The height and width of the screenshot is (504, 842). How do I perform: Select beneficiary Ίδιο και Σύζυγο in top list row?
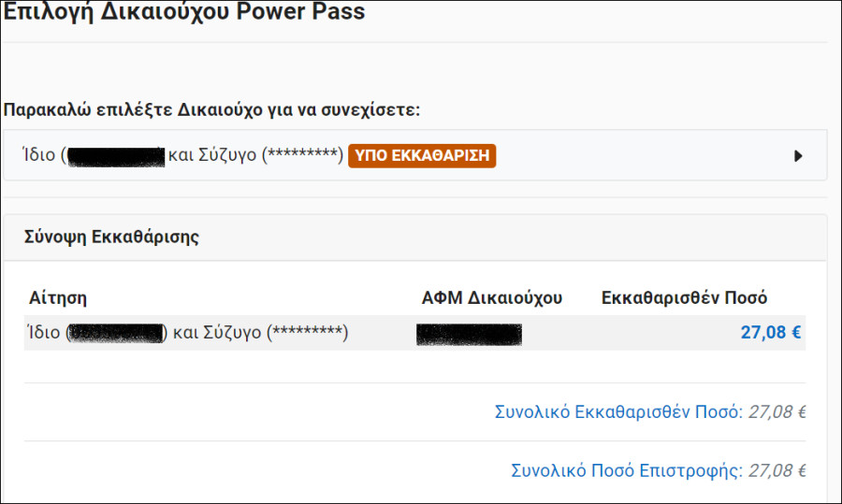point(415,155)
